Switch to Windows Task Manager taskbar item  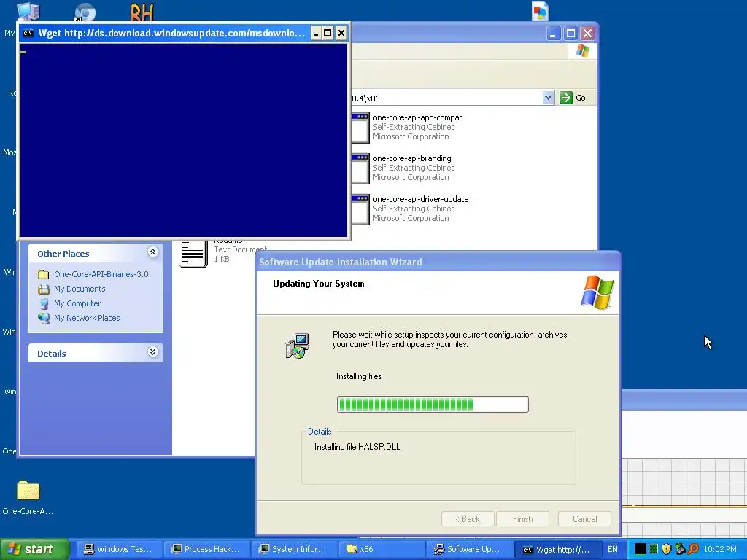coord(119,549)
